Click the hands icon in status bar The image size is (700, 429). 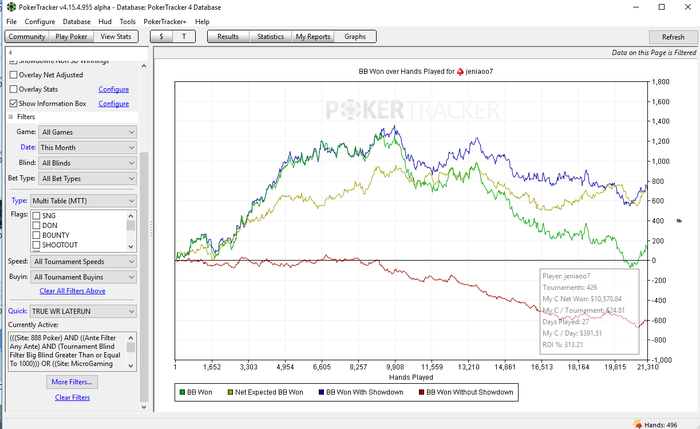tap(637, 424)
